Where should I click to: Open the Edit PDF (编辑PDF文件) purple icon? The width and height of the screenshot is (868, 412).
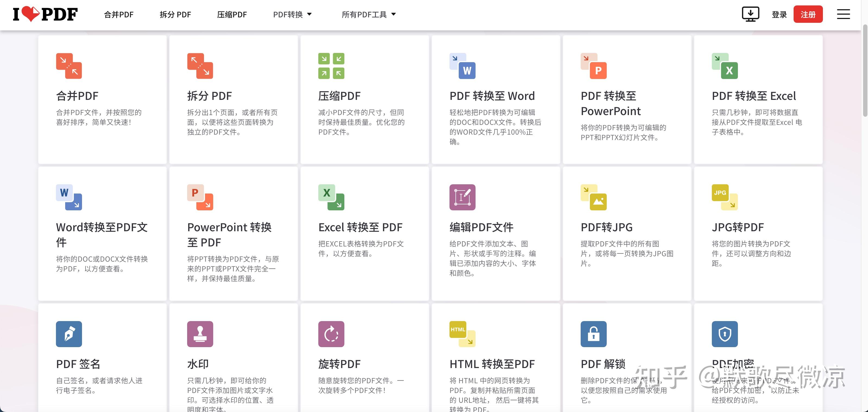(462, 197)
